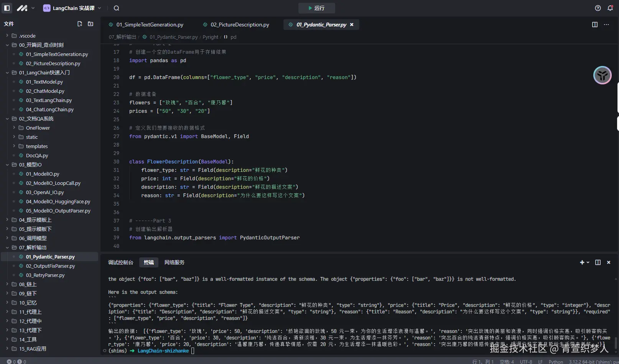Open 03_RetryParser.py in file tree
Screen dimensions: 619x364
point(45,275)
